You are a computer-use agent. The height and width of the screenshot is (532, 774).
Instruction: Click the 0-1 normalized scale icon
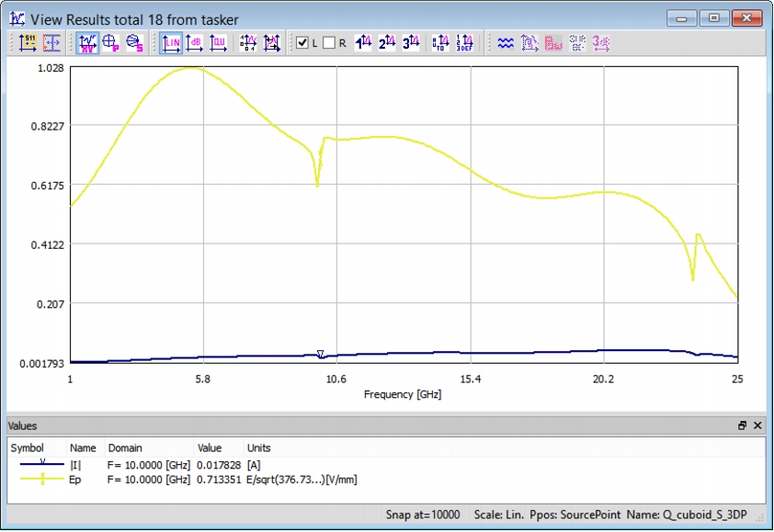pos(248,43)
